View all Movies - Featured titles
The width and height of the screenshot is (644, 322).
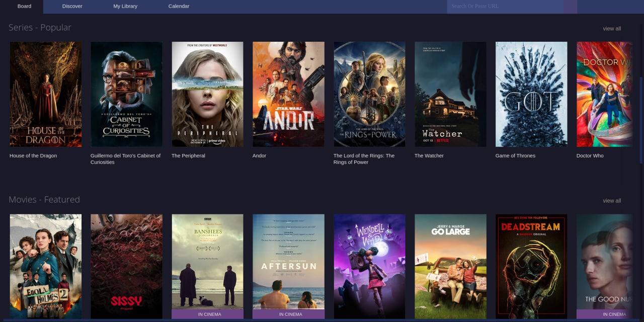click(612, 201)
